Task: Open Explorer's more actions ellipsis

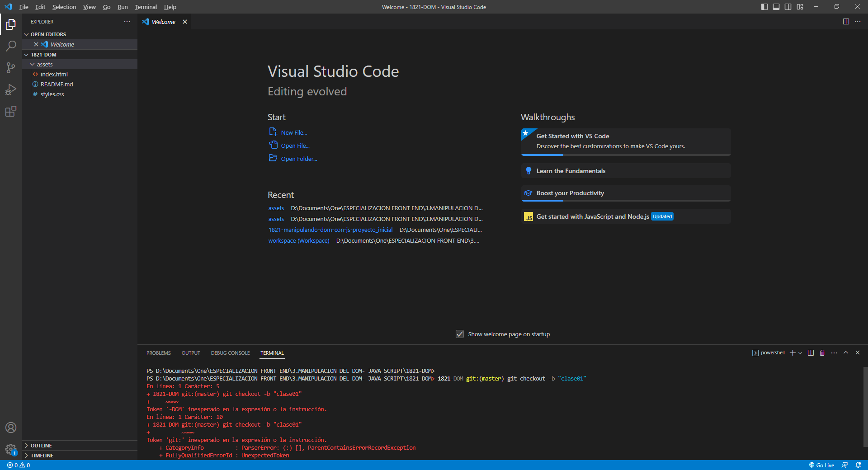Action: [127, 22]
